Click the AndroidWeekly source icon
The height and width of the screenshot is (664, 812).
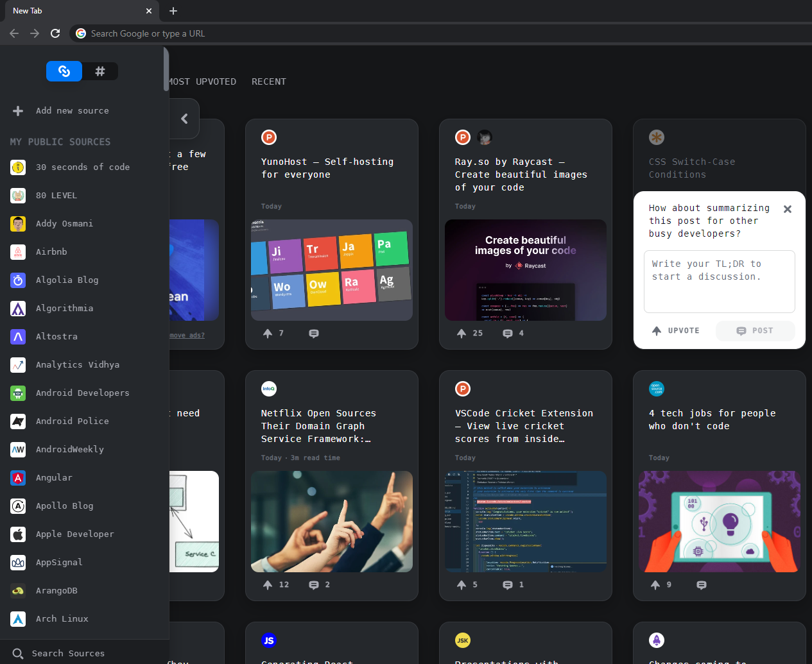[17, 449]
